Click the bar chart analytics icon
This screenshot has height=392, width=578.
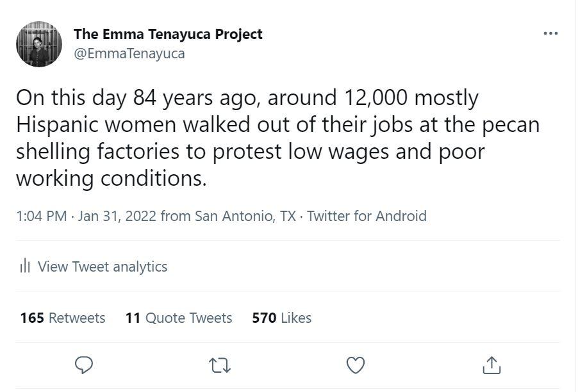[25, 266]
